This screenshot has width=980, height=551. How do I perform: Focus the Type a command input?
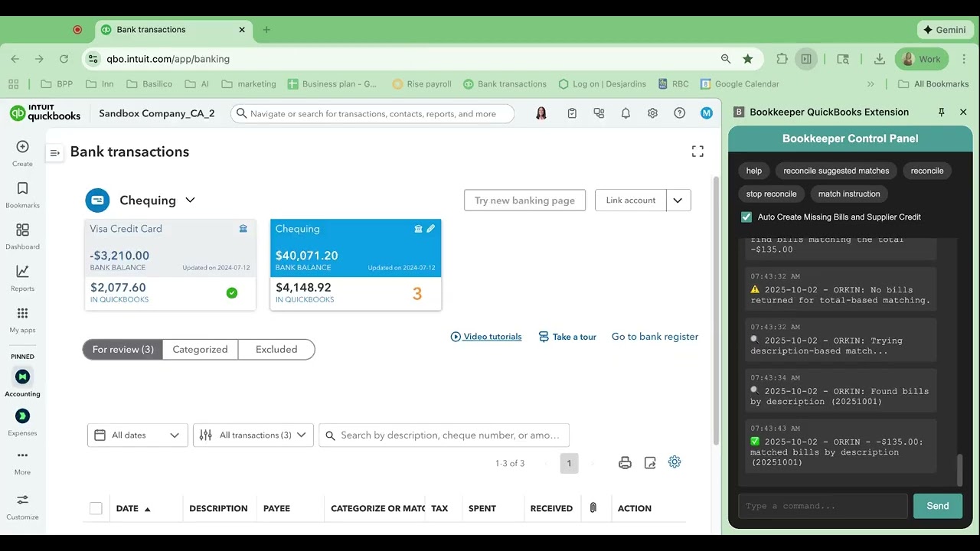click(823, 506)
